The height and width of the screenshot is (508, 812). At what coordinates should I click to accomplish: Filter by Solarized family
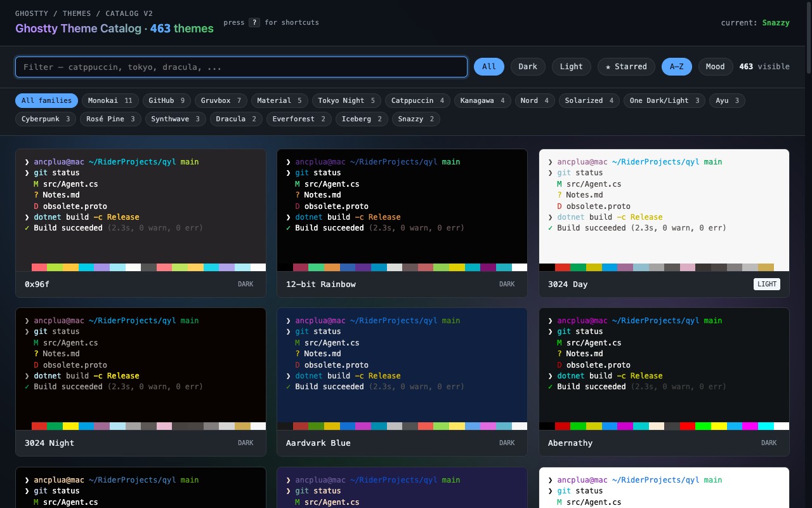pos(589,100)
